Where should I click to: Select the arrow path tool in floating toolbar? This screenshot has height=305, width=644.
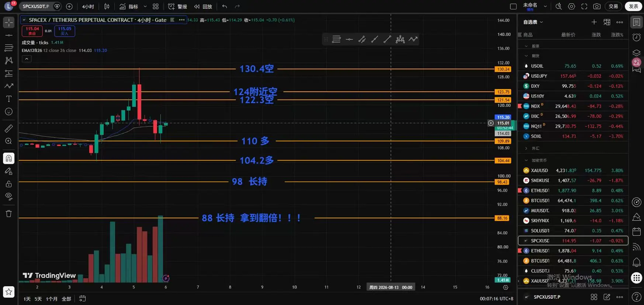click(x=413, y=39)
